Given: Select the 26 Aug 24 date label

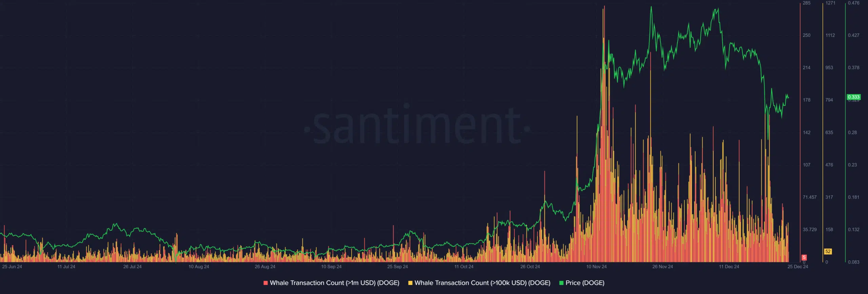Looking at the screenshot, I should click(x=265, y=267).
